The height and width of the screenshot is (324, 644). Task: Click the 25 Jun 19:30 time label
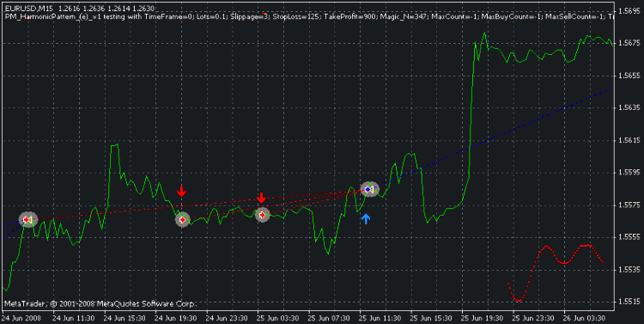tap(483, 318)
